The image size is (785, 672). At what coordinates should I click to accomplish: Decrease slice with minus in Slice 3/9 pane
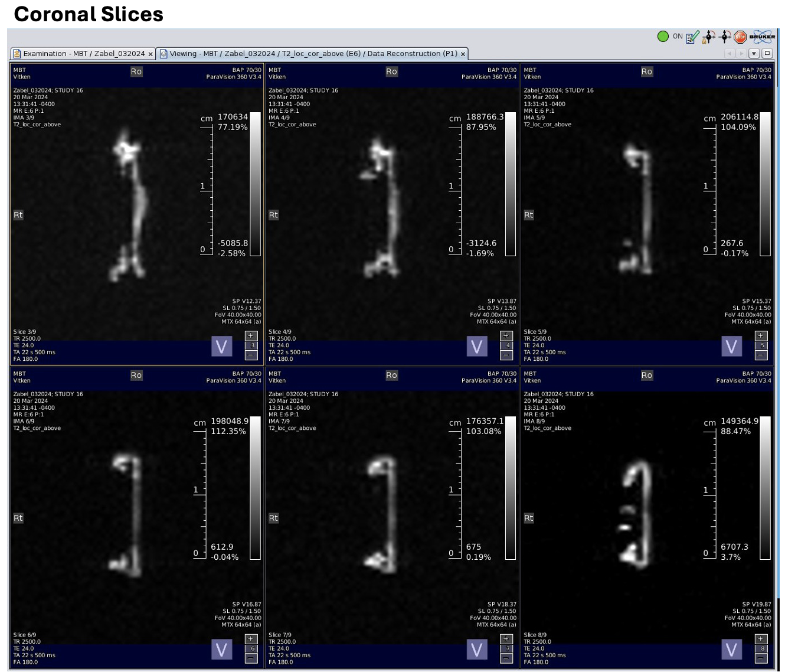[x=251, y=355]
